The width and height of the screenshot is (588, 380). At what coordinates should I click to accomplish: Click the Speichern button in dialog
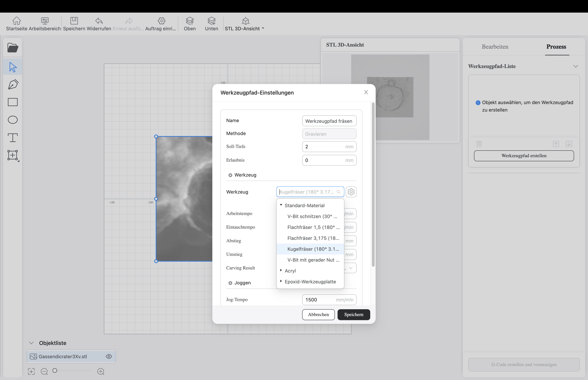(354, 314)
